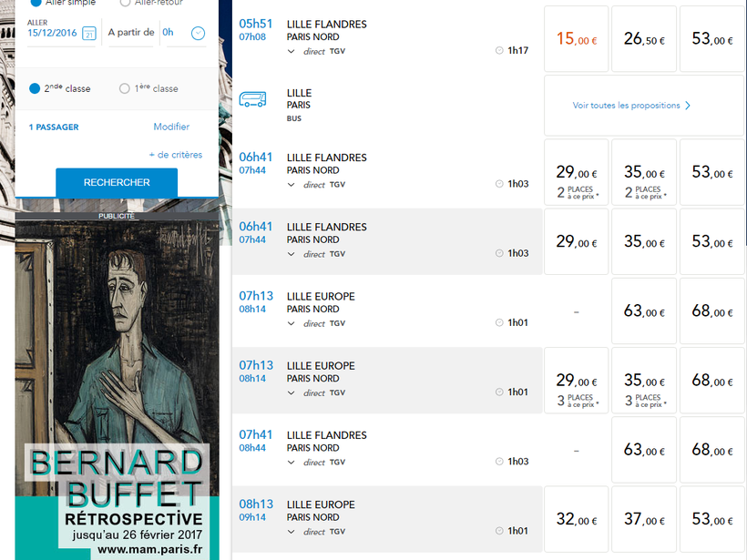Open the + de critères link
This screenshot has width=747, height=560.
(176, 155)
